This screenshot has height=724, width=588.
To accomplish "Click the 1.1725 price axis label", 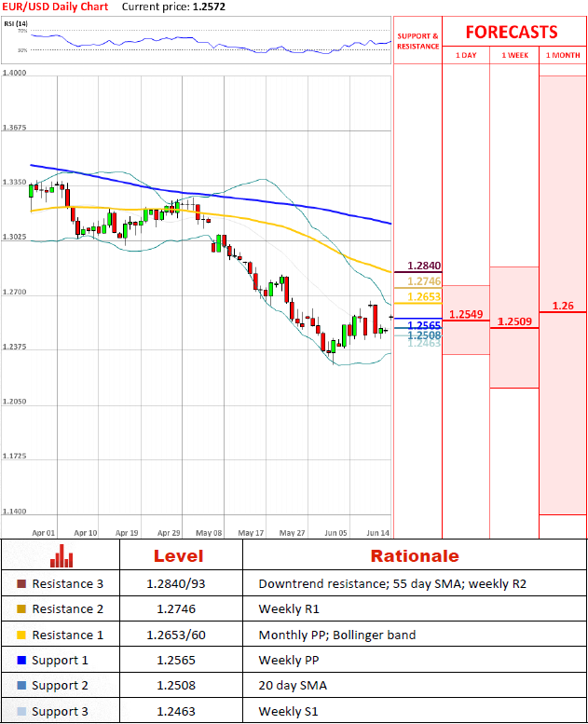I will (x=14, y=457).
